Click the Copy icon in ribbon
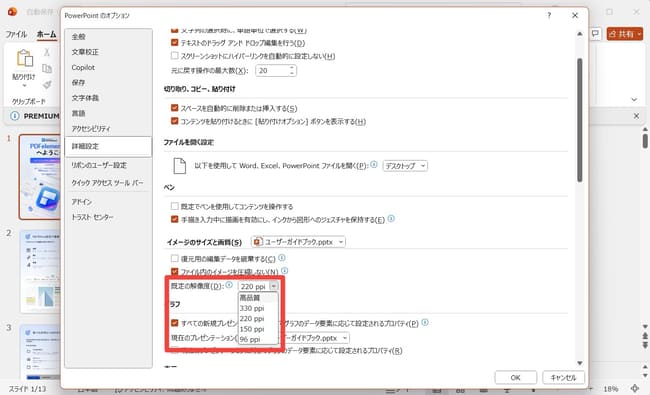650x395 pixels. 47,68
